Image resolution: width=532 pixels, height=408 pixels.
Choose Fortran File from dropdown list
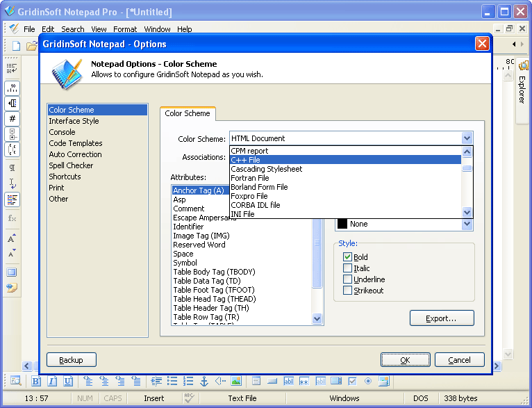tap(345, 178)
